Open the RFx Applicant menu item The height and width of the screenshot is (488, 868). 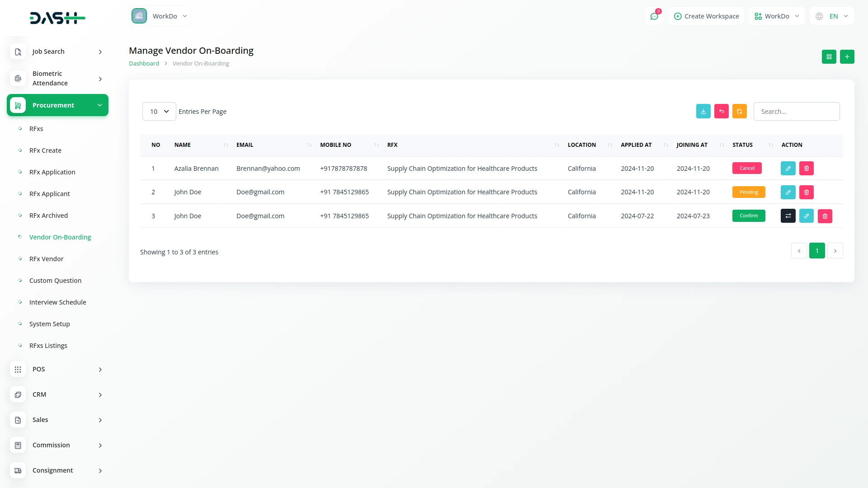pyautogui.click(x=49, y=194)
